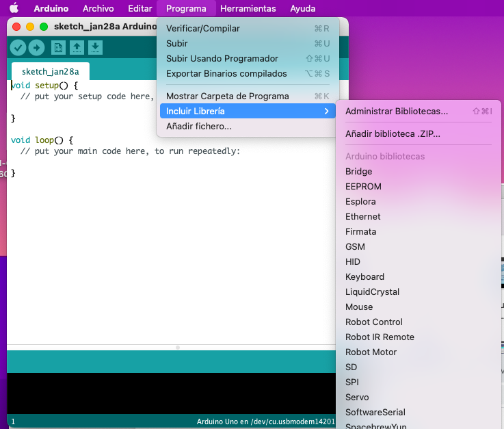Screen dimensions: 504x429
Task: Select Exportar Binarios compilados
Action: tap(248, 74)
